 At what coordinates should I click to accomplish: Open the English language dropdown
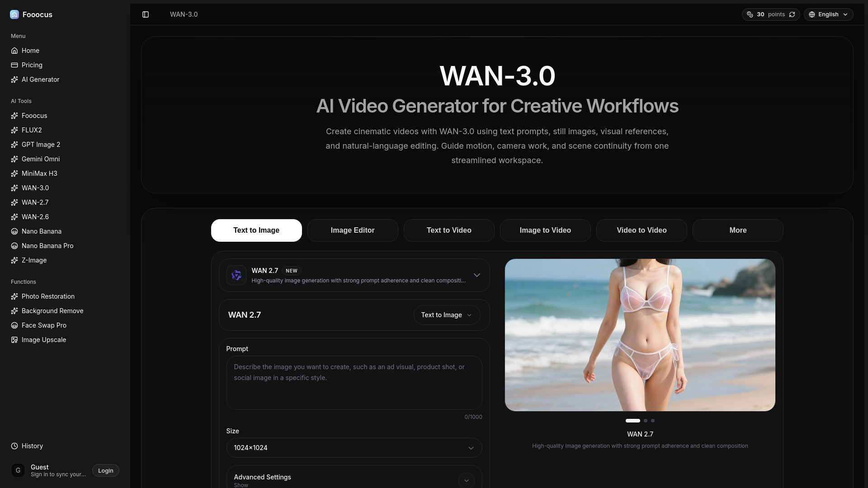pyautogui.click(x=829, y=14)
